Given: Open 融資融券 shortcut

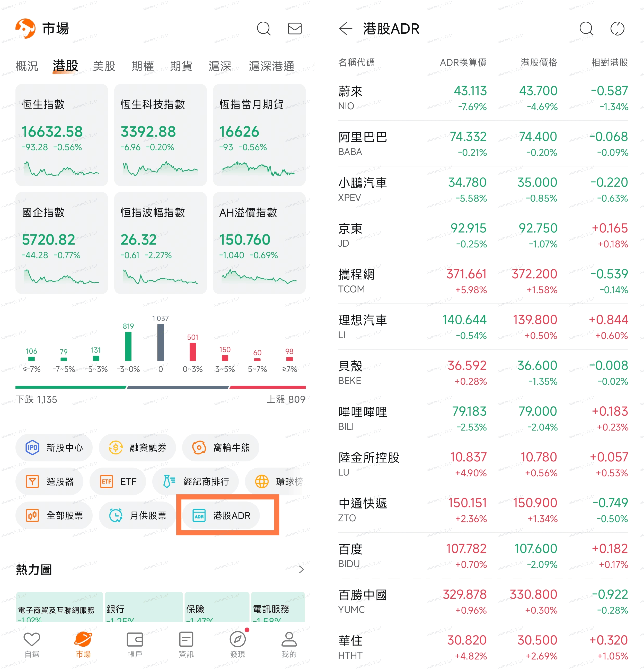Looking at the screenshot, I should click(137, 448).
